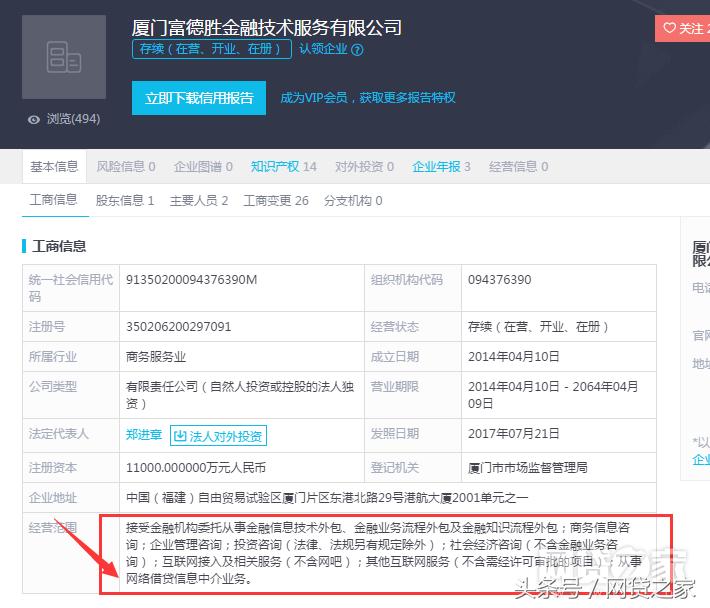
Task: Click 法人对外投资 button
Action: (x=218, y=436)
